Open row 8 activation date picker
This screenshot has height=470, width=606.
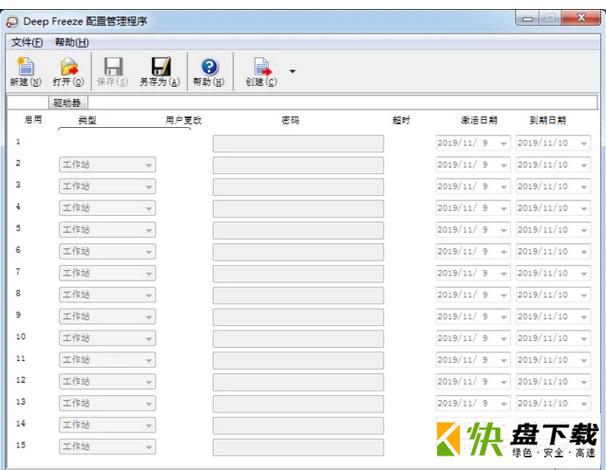pos(473,295)
